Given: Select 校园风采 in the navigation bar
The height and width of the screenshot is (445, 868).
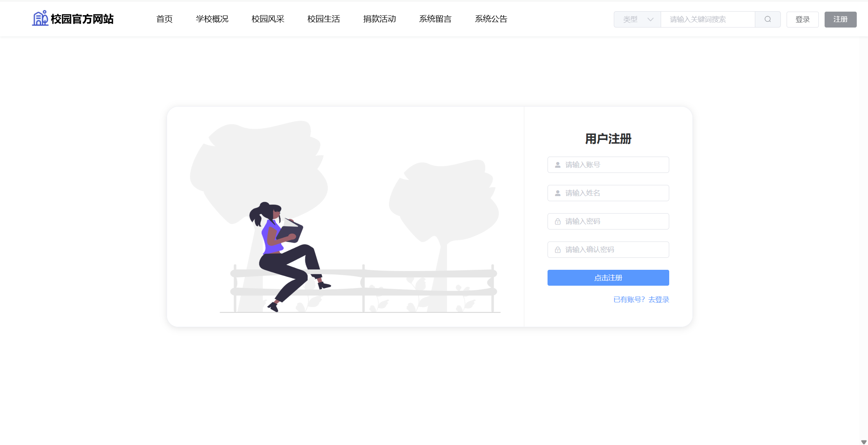Looking at the screenshot, I should coord(268,19).
